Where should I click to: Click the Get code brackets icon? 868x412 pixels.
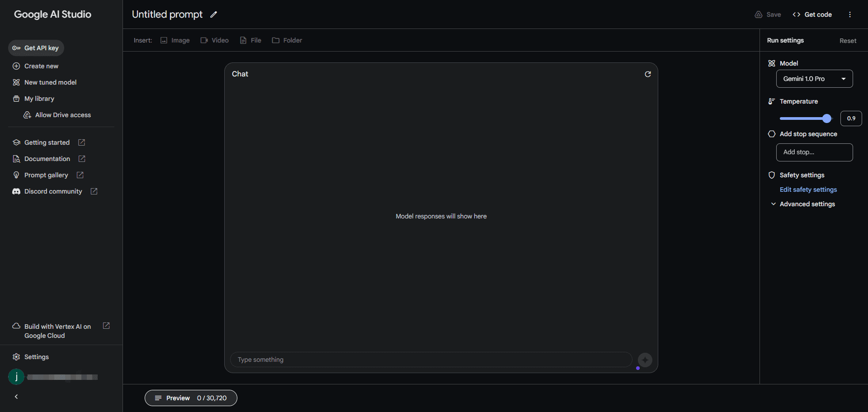797,14
